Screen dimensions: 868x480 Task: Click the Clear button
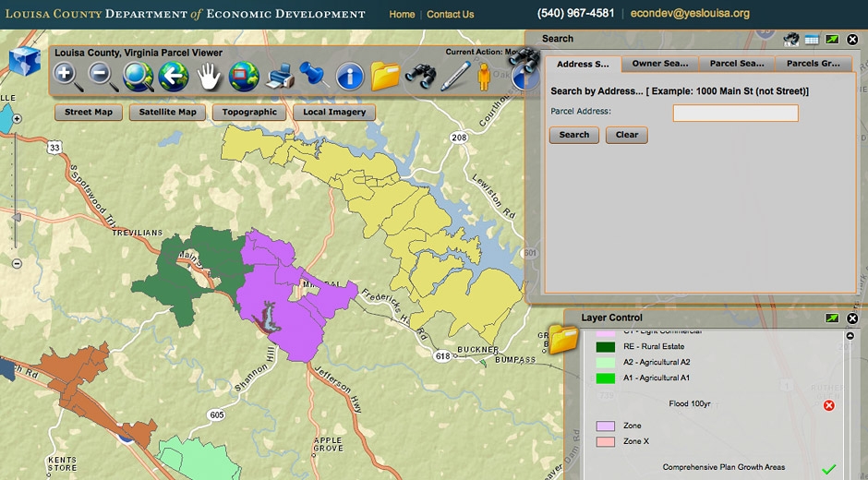point(627,135)
